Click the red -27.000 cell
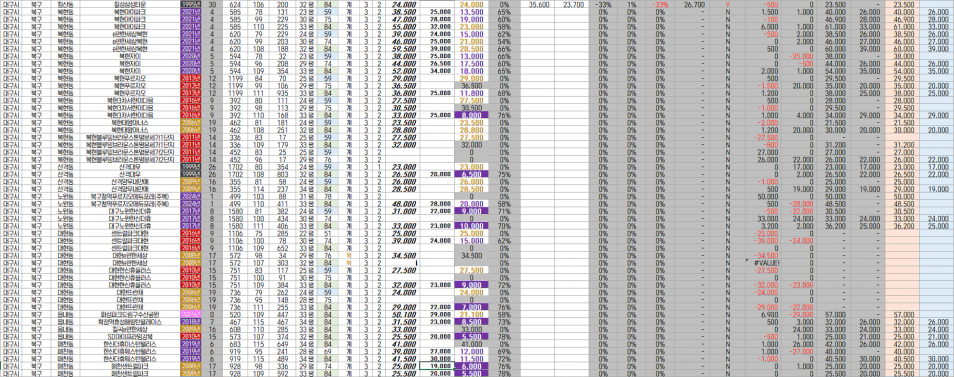The width and height of the screenshot is (954, 377). [x=798, y=352]
